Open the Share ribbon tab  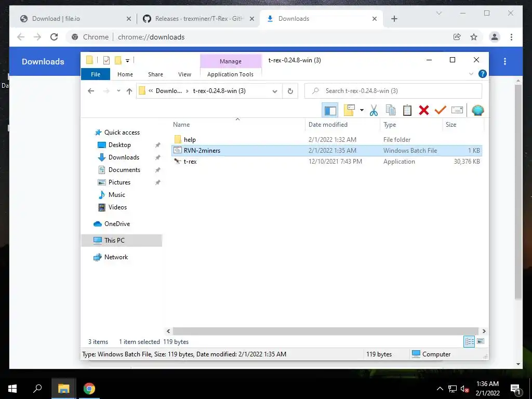click(x=155, y=74)
